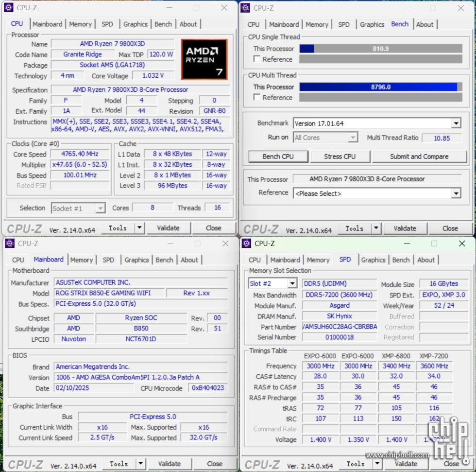Screen dimensions: 476x472
Task: Expand the Tools dropdown arrow in the Bench window
Action: (x=376, y=228)
